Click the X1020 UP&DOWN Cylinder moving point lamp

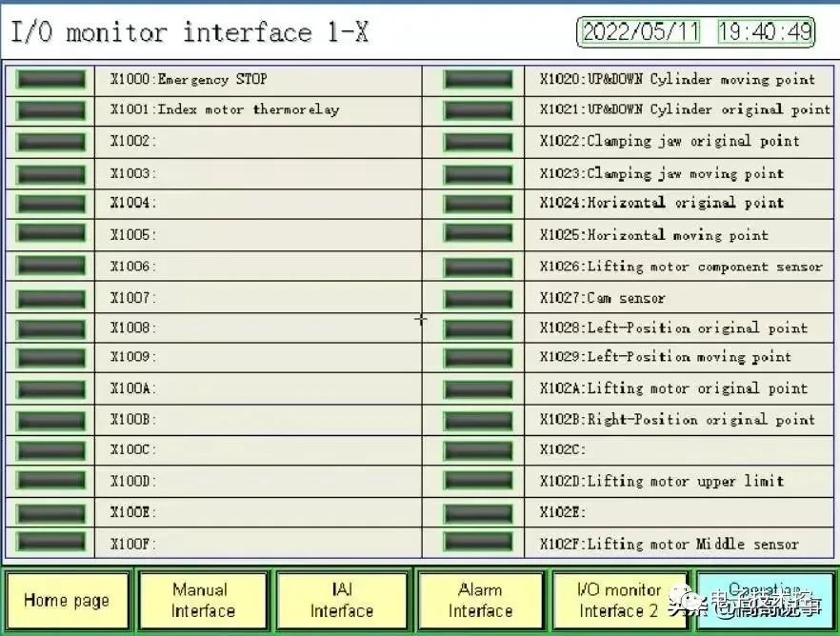pyautogui.click(x=477, y=80)
